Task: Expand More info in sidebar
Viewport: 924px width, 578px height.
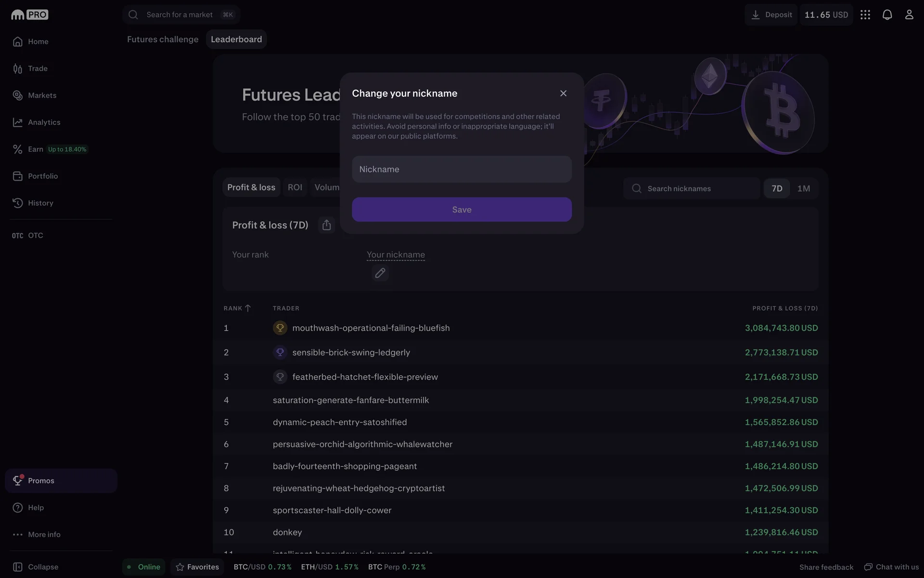Action: (x=44, y=535)
